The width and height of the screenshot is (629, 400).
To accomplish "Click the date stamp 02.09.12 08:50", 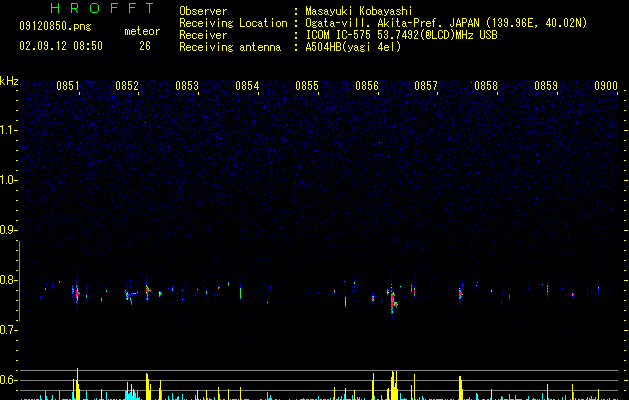I will 61,46.
